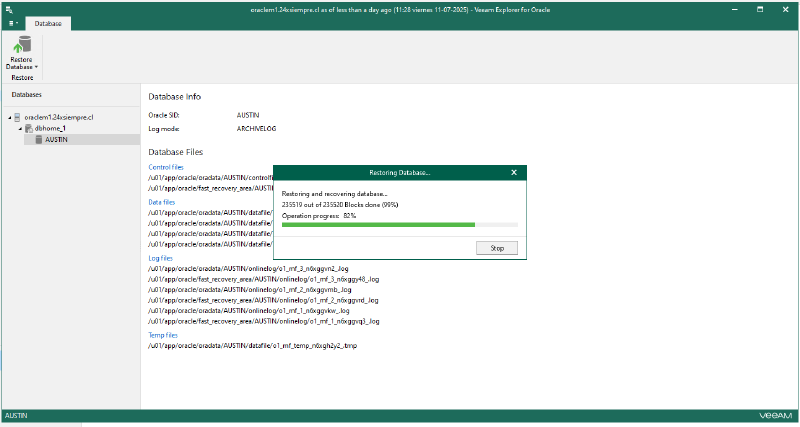800x427 pixels.
Task: Click the Veeam logo in status bar
Action: [774, 416]
